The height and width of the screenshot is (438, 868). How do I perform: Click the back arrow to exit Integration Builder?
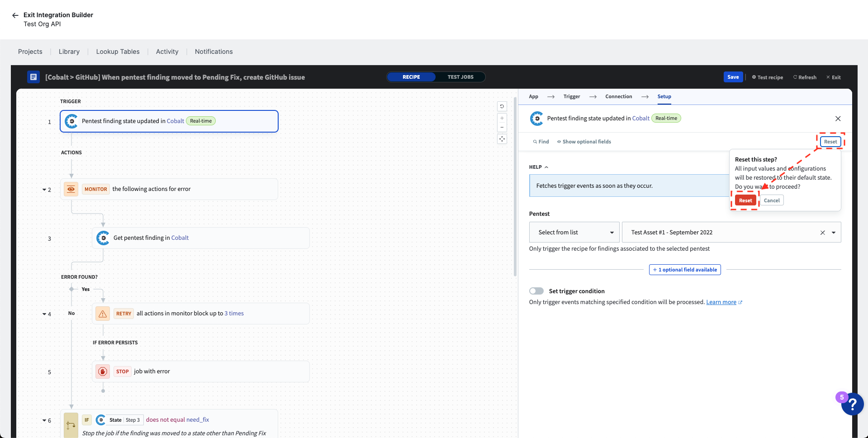(15, 15)
